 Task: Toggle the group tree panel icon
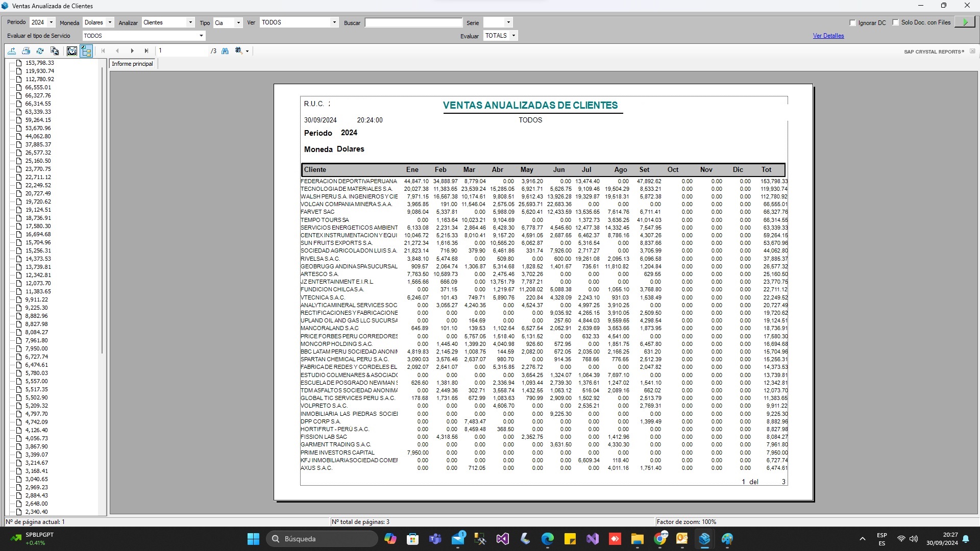[x=86, y=51]
